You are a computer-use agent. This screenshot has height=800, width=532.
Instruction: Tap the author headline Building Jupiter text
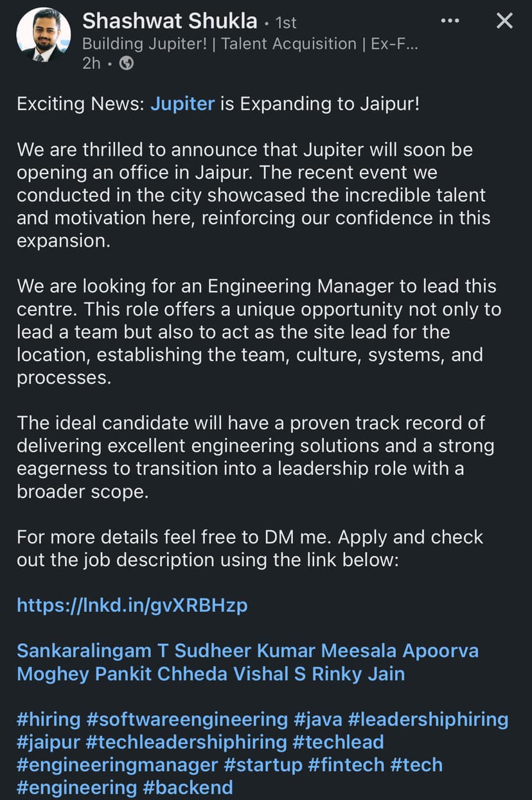(x=251, y=44)
